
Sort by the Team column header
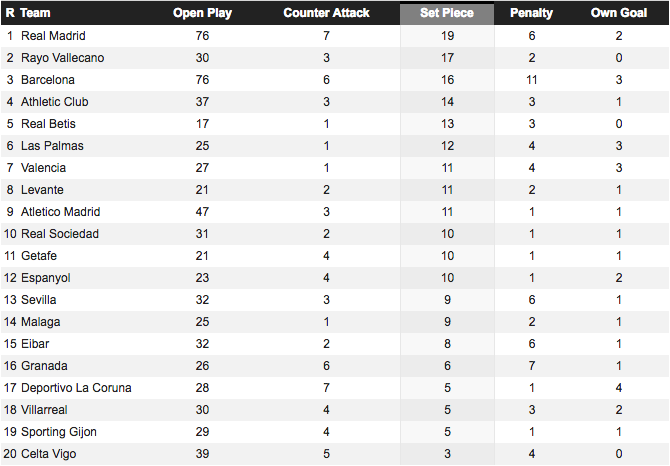click(x=37, y=13)
